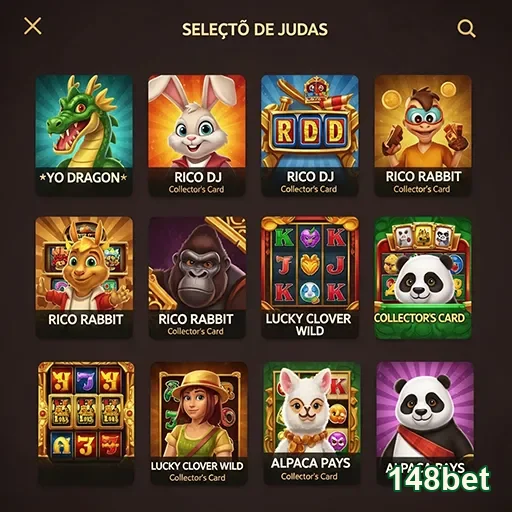Image resolution: width=512 pixels, height=512 pixels.
Task: Click the Yo Dragon title label
Action: (83, 178)
